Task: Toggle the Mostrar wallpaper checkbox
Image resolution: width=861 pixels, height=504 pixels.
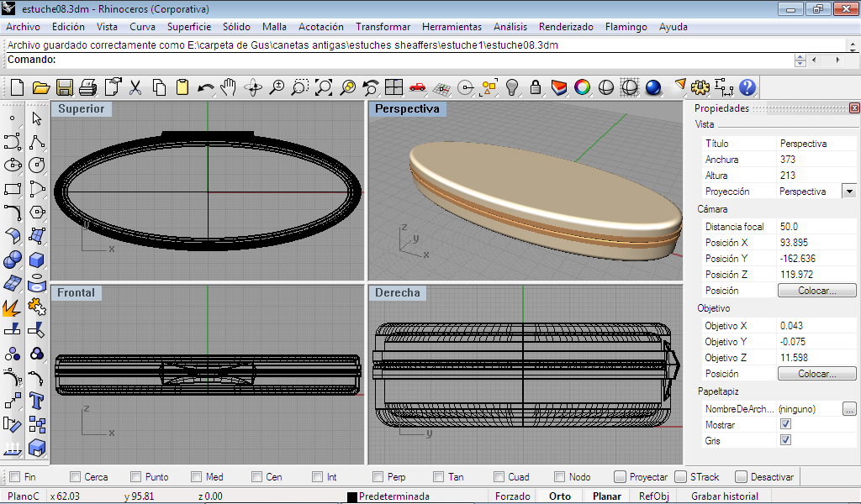Action: click(x=785, y=425)
